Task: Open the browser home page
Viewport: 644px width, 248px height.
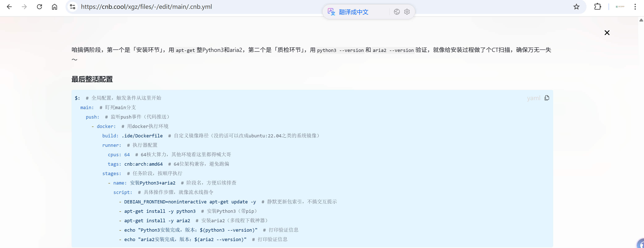Action: tap(55, 7)
